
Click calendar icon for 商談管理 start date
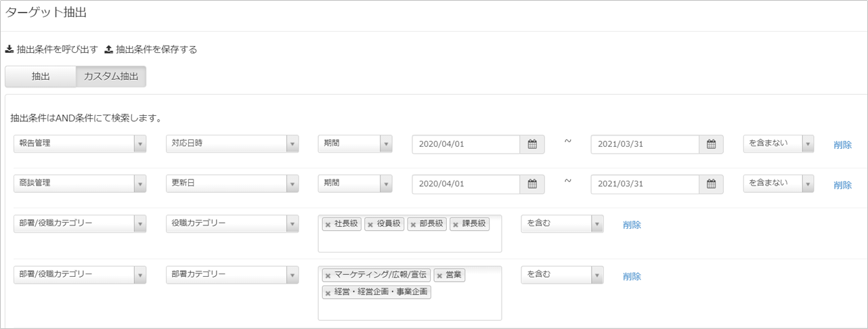(x=532, y=183)
